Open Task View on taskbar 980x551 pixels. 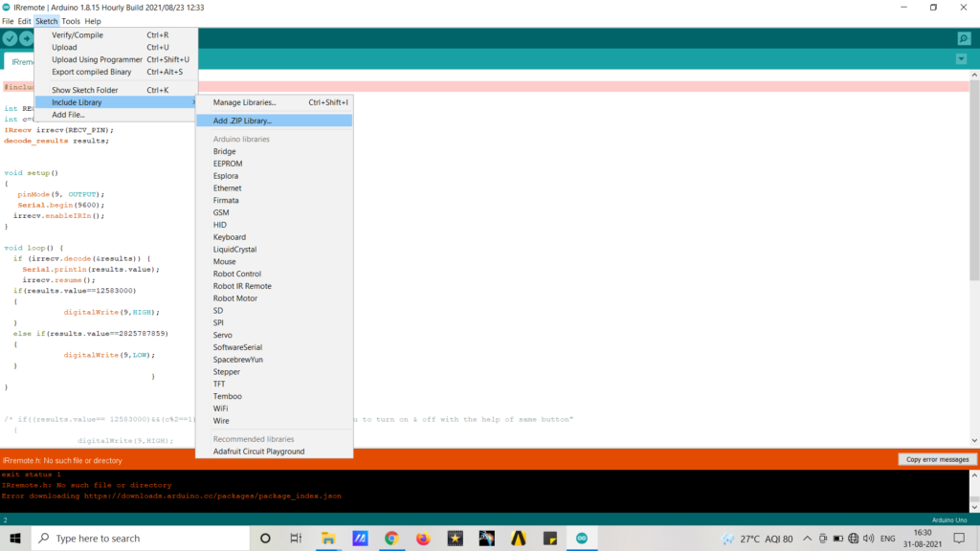point(297,538)
